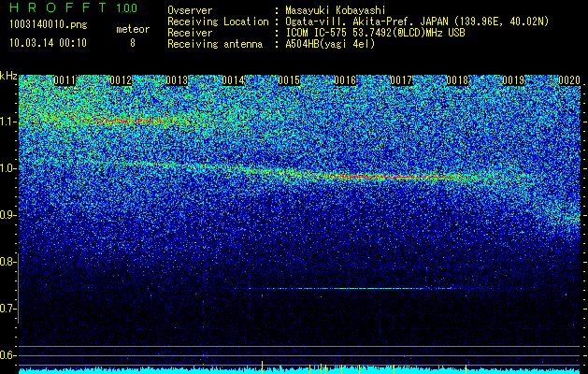Image resolution: width=588 pixels, height=374 pixels.
Task: Click the Receiving antenna label
Action: point(215,44)
